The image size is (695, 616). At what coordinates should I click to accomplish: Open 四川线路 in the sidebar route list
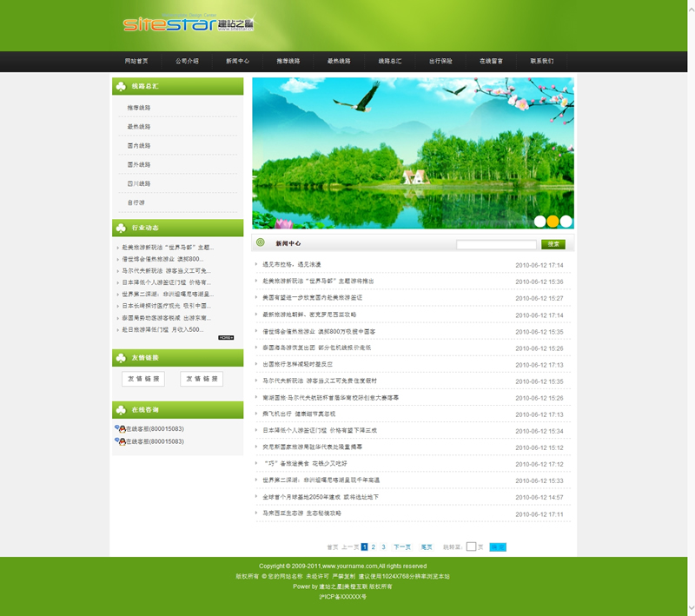(139, 183)
